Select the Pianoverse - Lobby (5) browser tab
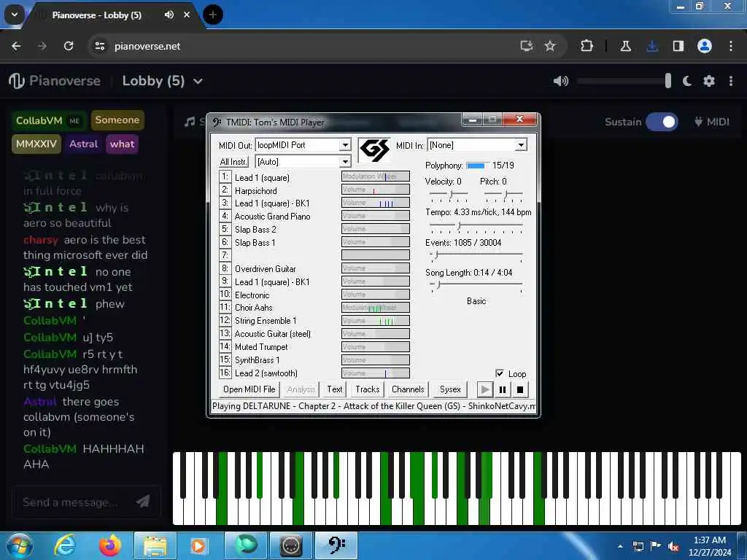 coord(115,15)
